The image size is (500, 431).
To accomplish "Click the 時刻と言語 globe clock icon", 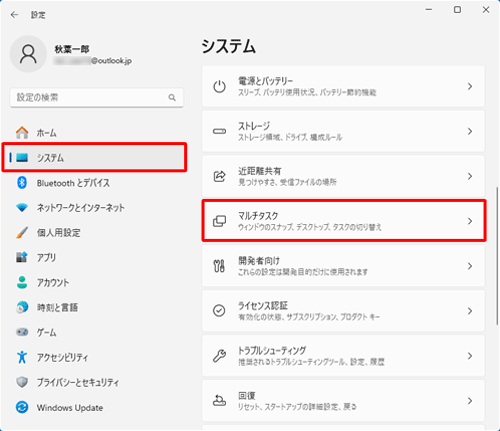I will [x=22, y=307].
